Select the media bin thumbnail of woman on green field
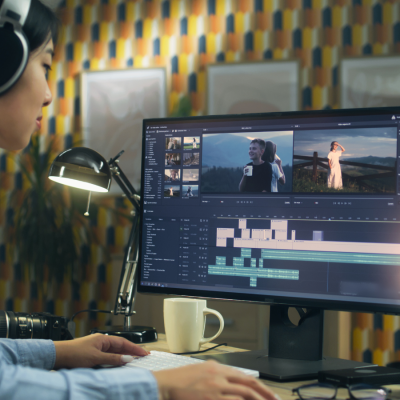The image size is (400, 400). click(x=192, y=143)
